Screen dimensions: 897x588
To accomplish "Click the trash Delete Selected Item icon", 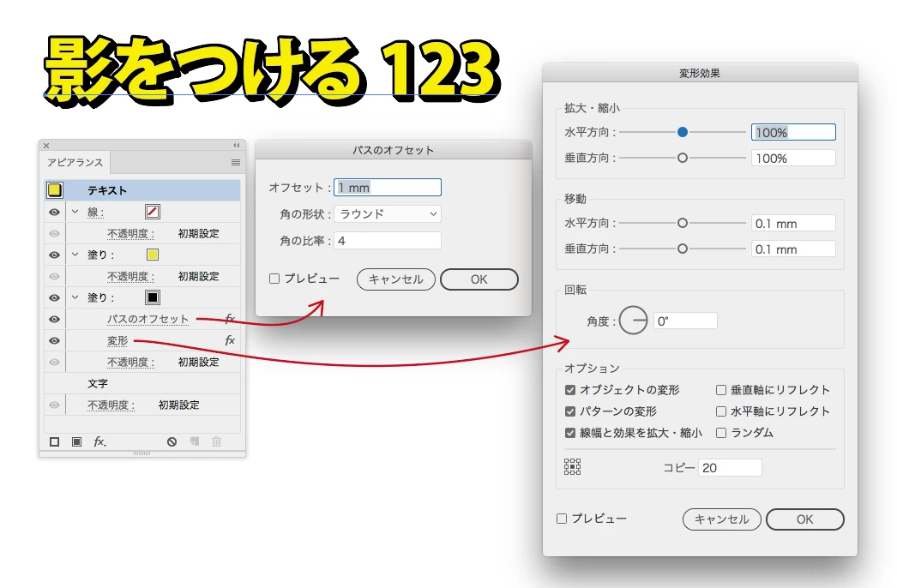I will click(216, 441).
